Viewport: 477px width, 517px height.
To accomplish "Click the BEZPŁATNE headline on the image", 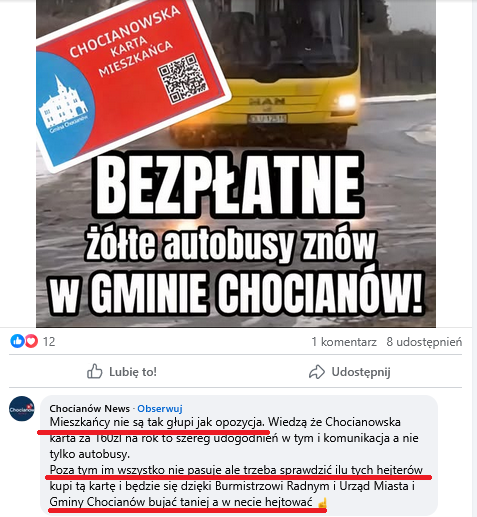I will 229,185.
